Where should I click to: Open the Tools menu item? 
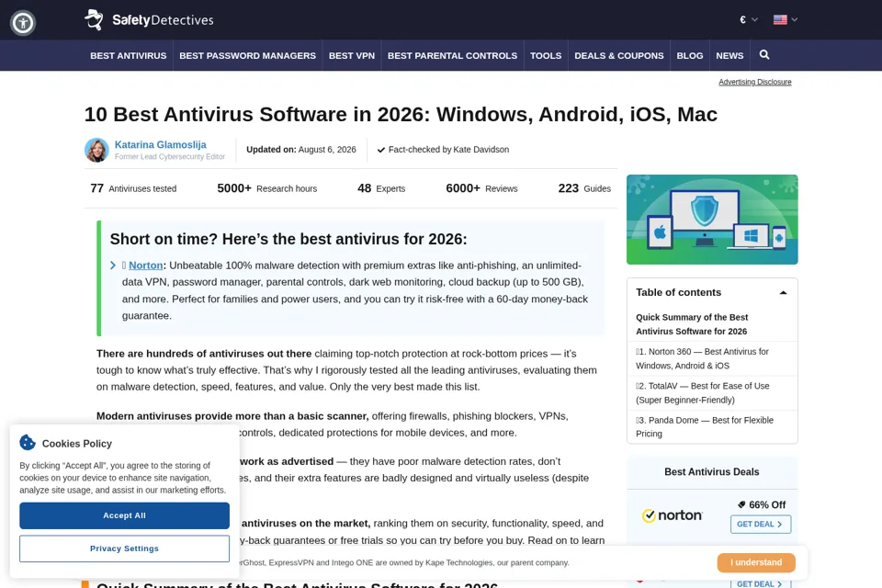546,56
